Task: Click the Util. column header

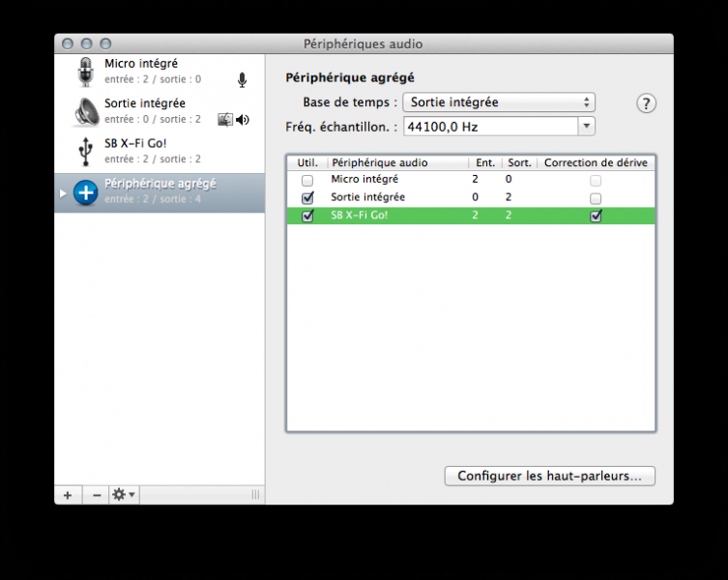Action: click(307, 162)
